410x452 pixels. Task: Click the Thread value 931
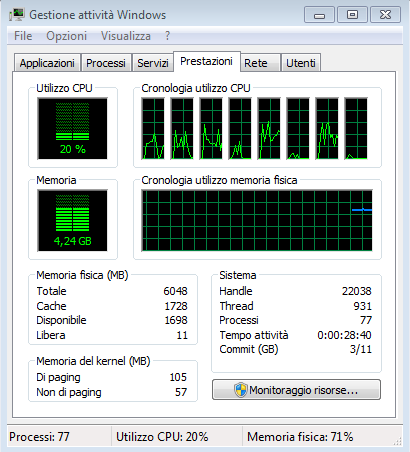click(x=363, y=306)
